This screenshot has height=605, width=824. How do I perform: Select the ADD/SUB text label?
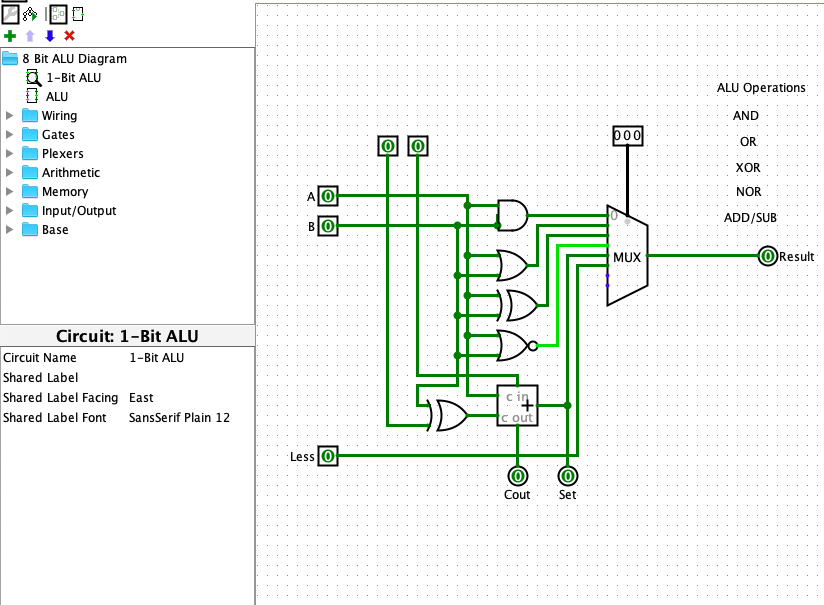750,218
